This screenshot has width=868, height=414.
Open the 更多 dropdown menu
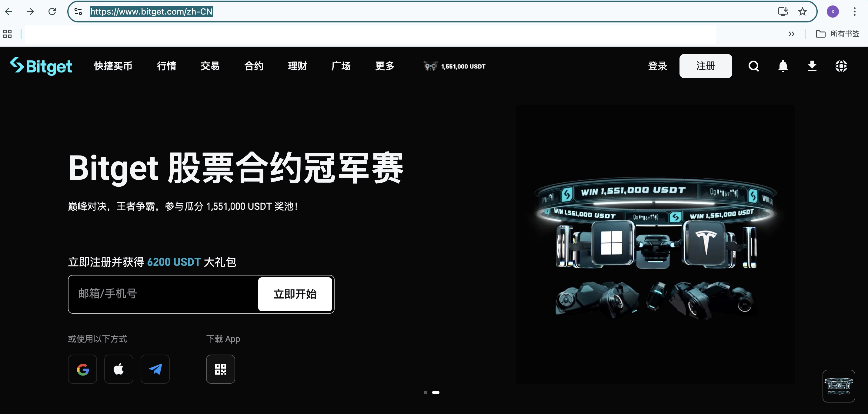pos(384,66)
